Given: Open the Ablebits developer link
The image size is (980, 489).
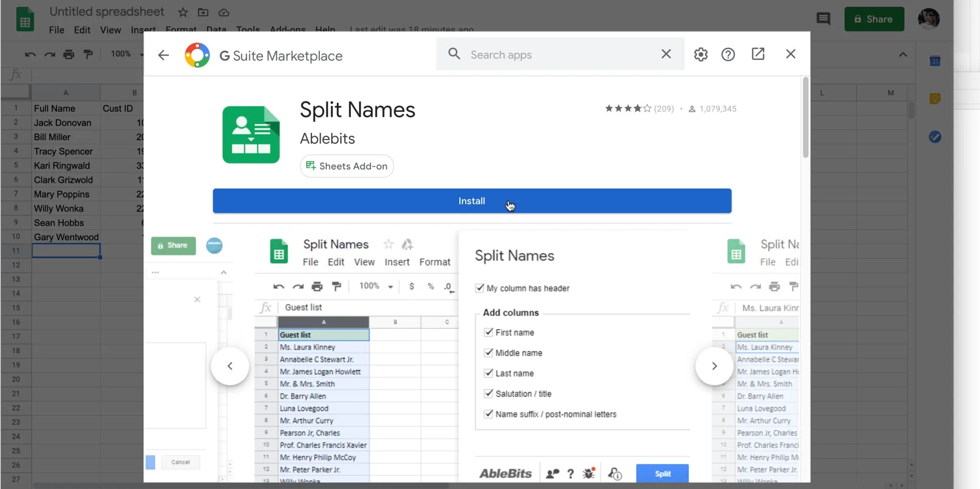Looking at the screenshot, I should [x=327, y=139].
